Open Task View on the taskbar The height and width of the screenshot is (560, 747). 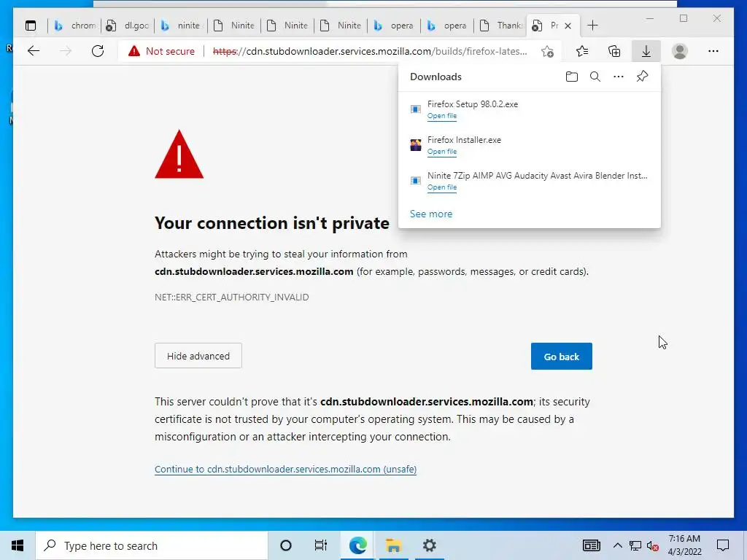pos(321,545)
